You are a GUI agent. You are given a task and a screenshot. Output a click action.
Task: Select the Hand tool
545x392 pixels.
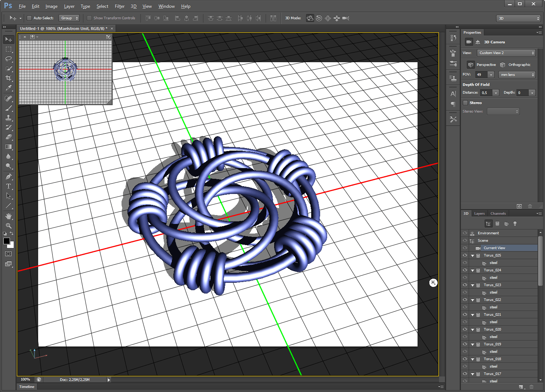pyautogui.click(x=9, y=216)
